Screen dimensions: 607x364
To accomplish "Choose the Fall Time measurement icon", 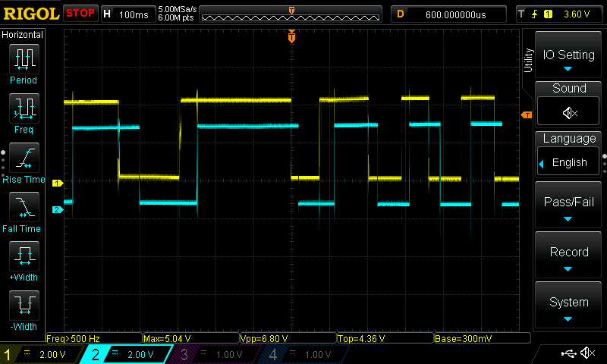I will tap(24, 206).
